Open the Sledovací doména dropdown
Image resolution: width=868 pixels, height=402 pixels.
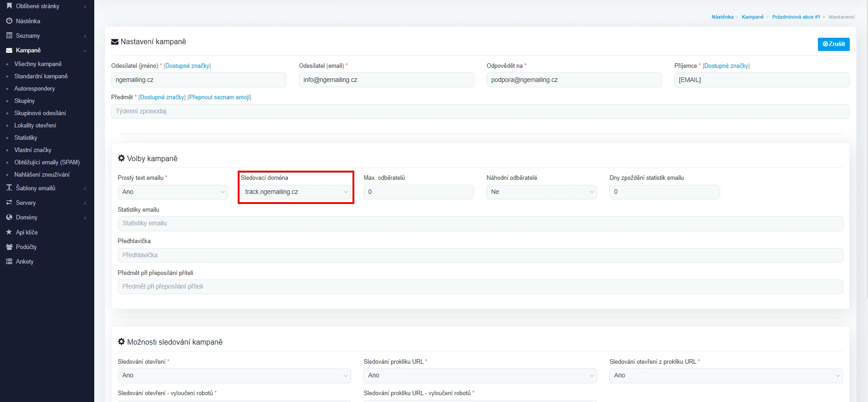point(296,192)
